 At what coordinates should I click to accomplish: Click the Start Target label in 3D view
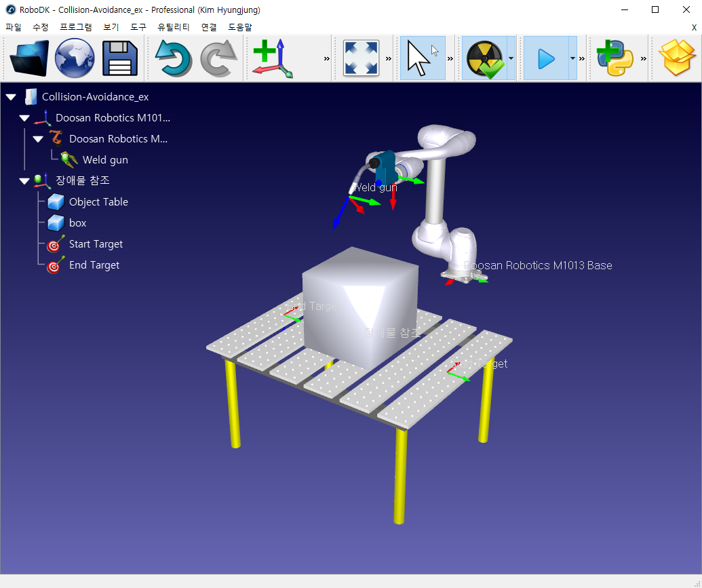point(479,364)
